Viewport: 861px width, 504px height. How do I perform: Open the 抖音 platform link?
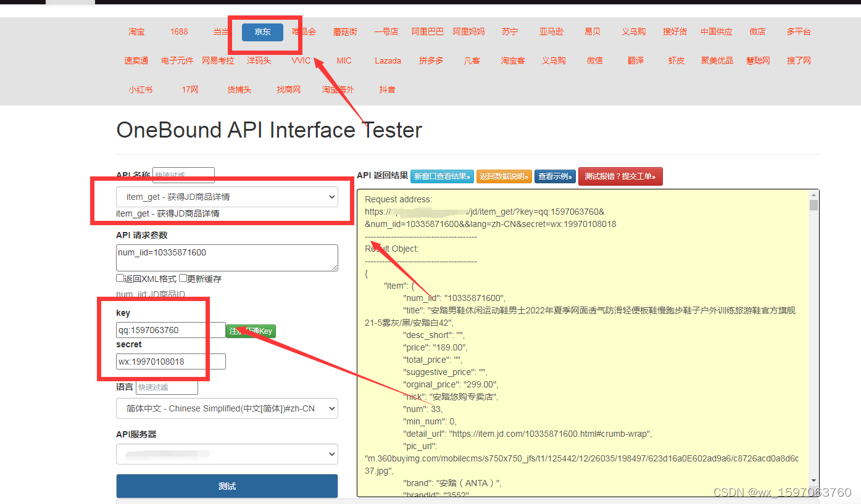(x=388, y=89)
